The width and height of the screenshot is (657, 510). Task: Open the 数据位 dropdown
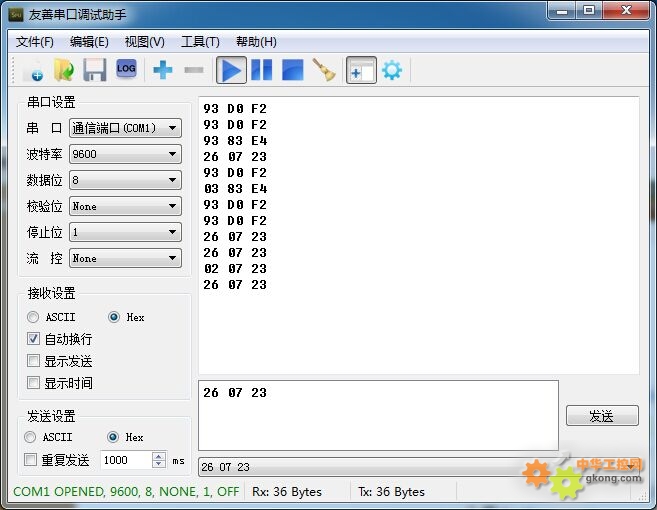[125, 180]
